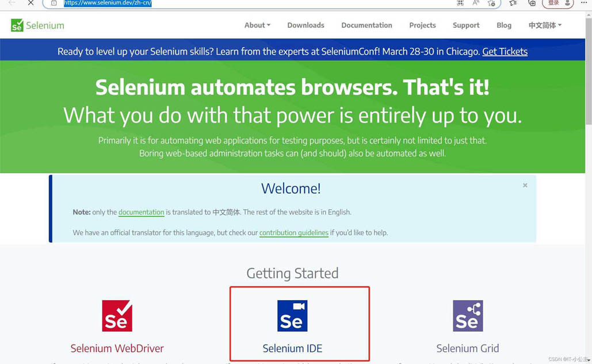Open the 中文简体 language dropdown
Image resolution: width=592 pixels, height=364 pixels.
pyautogui.click(x=544, y=25)
